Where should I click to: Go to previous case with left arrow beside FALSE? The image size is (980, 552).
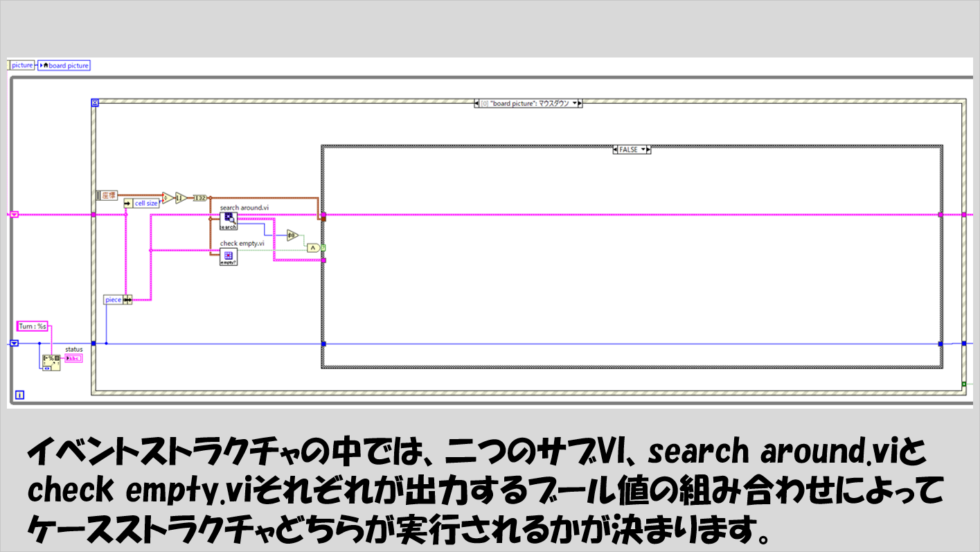616,150
